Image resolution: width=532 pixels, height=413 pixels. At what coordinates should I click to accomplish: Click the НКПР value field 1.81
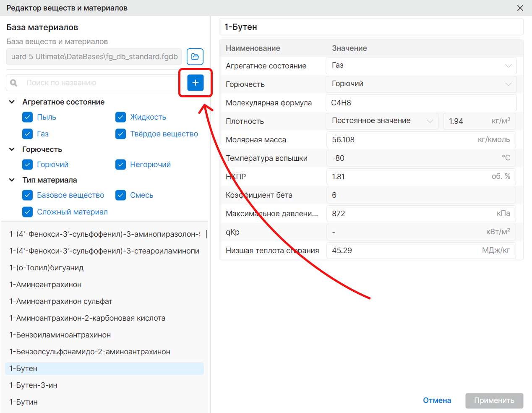(x=421, y=177)
